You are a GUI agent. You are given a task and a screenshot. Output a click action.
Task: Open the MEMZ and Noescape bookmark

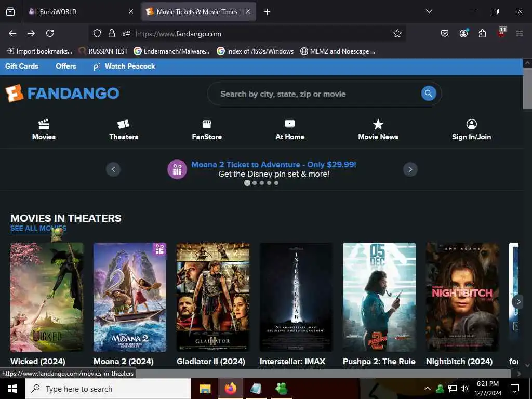click(338, 51)
